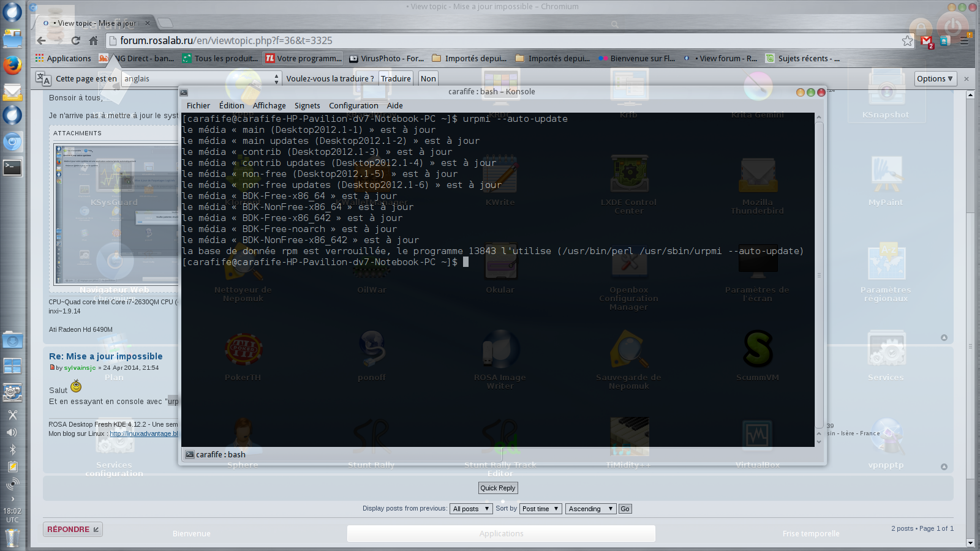Screen dimensions: 980x551
Task: Open the system settings gear in the left panel
Action: point(12,392)
